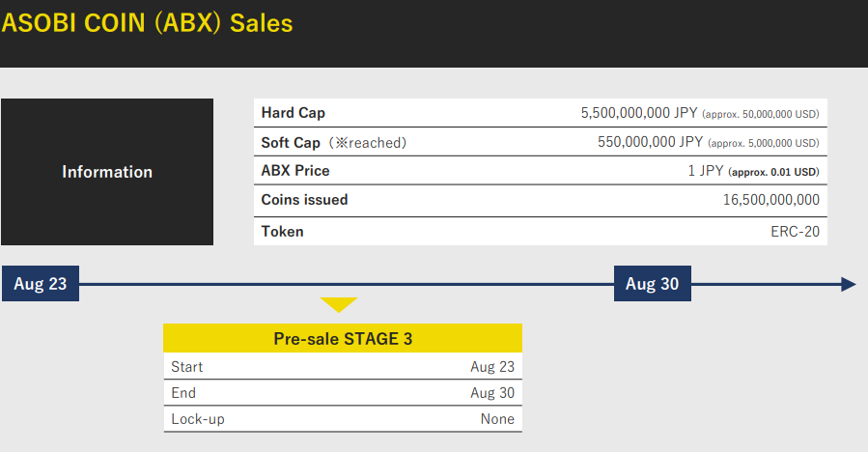Click the yellow downward triangle marker
Image resolution: width=868 pixels, height=452 pixels.
[339, 304]
